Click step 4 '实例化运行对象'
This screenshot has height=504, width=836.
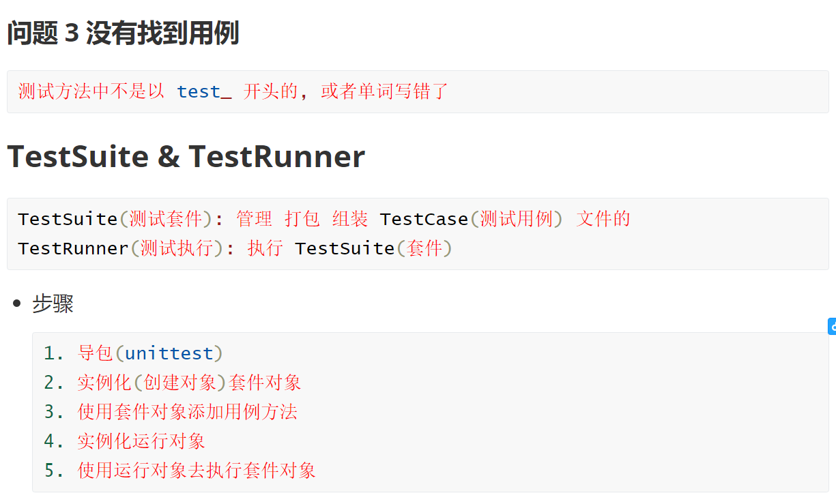tap(141, 441)
